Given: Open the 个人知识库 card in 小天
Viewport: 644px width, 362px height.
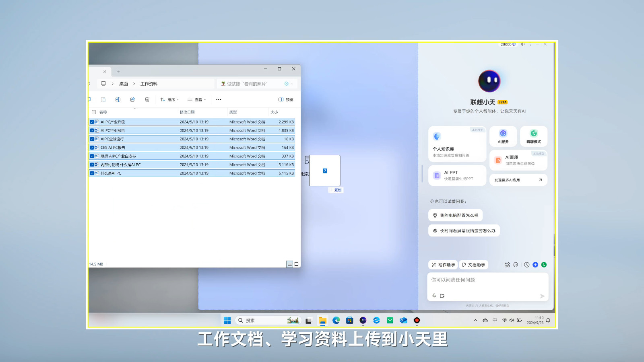Looking at the screenshot, I should pos(457,144).
